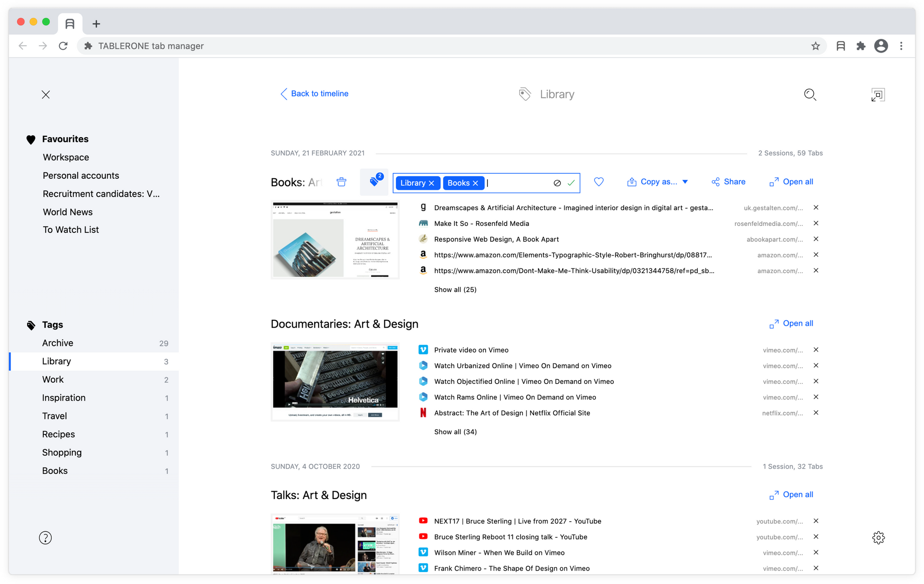This screenshot has height=584, width=924.
Task: Click the trash icon next to Books session
Action: tap(341, 182)
